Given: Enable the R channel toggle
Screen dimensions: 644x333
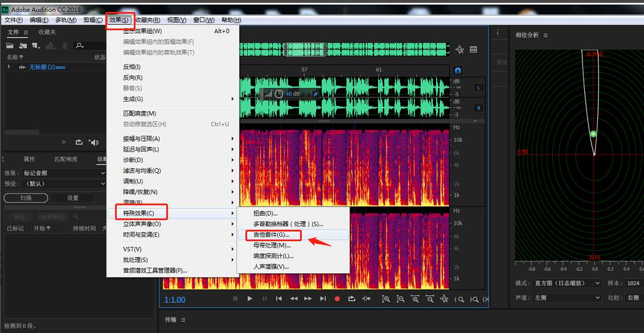Looking at the screenshot, I should tap(477, 107).
